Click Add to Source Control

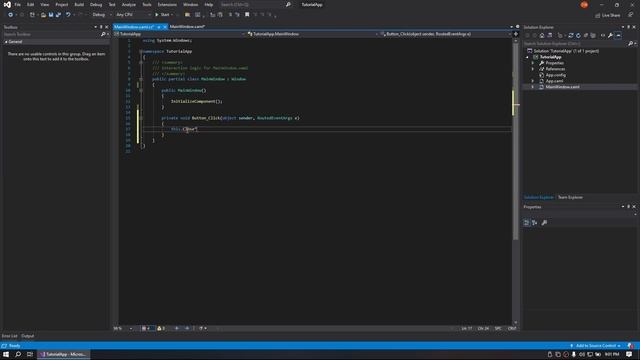pyautogui.click(x=596, y=346)
